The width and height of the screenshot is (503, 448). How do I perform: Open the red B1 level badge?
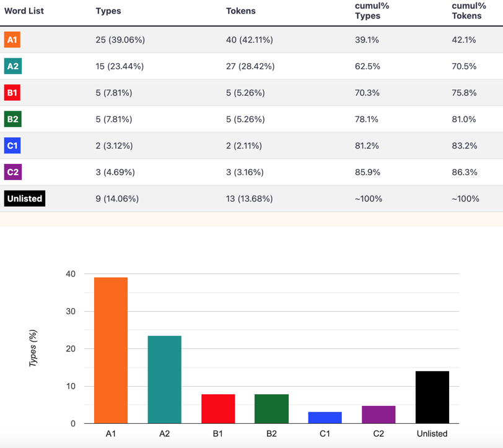12,93
